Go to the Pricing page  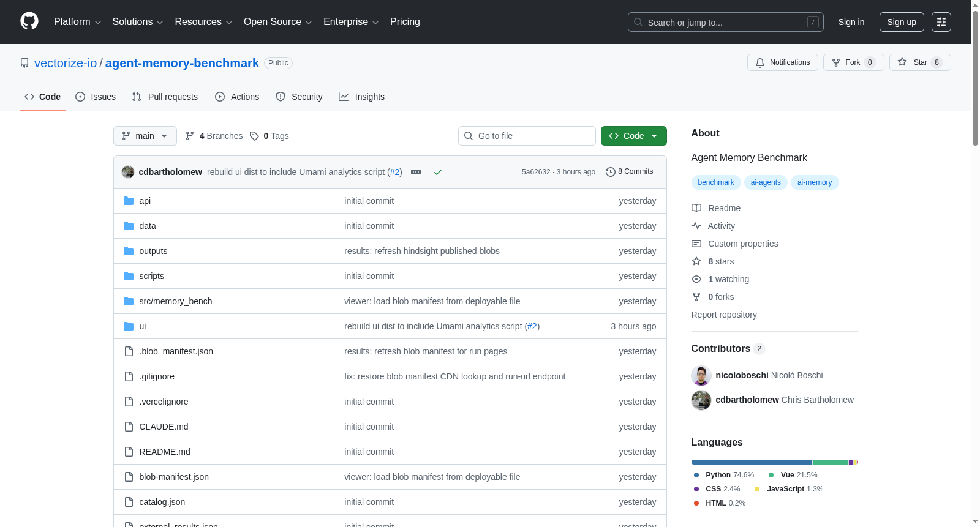click(x=405, y=22)
